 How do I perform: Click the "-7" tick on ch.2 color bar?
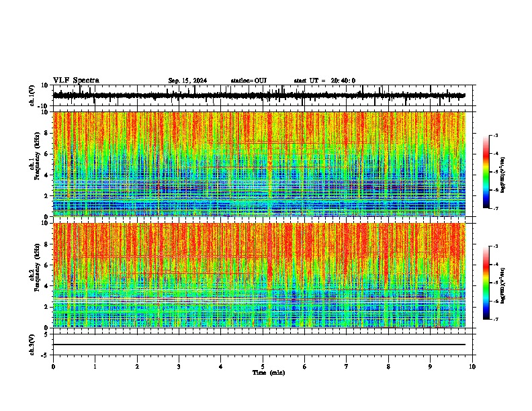496,319
